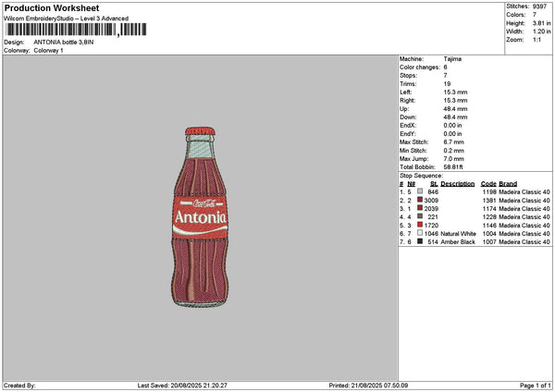Screen dimensions: 555x392
Task: Click the 'Page 1 of 1' indicator
Action: click(536, 386)
